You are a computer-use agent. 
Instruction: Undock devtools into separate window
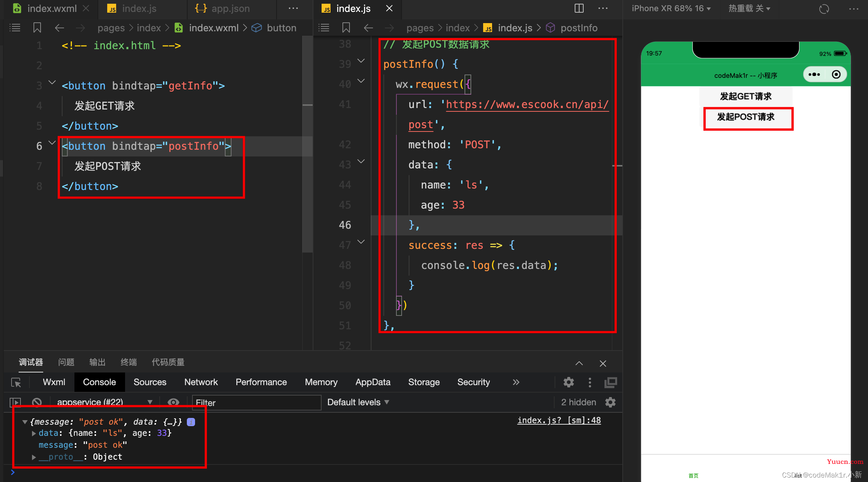pos(610,382)
